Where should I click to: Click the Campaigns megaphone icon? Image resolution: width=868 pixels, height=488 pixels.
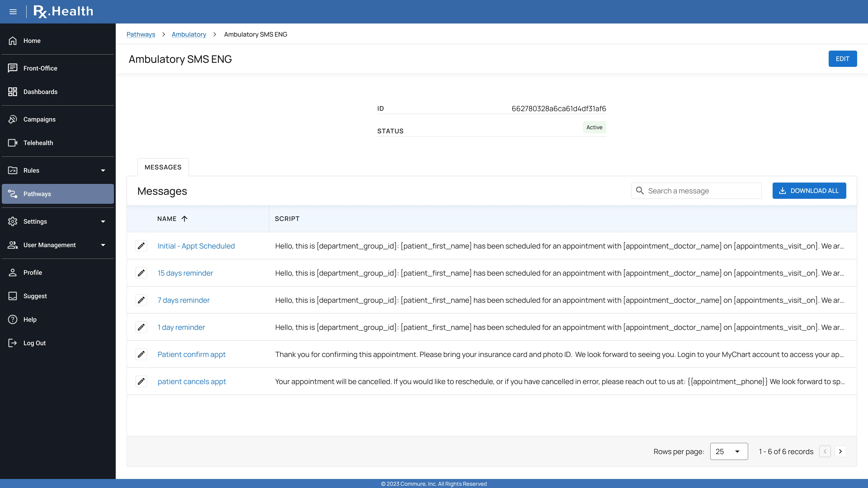13,119
